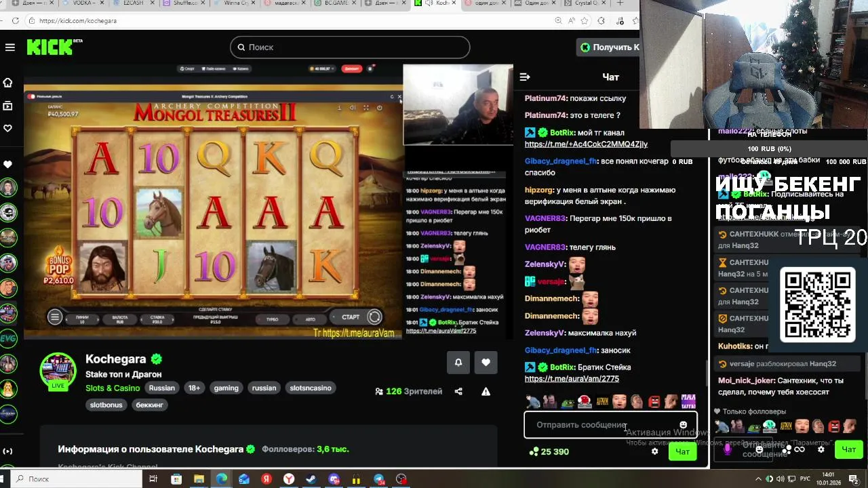Share the Kochegara stream
Viewport: 868px width, 488px height.
458,391
